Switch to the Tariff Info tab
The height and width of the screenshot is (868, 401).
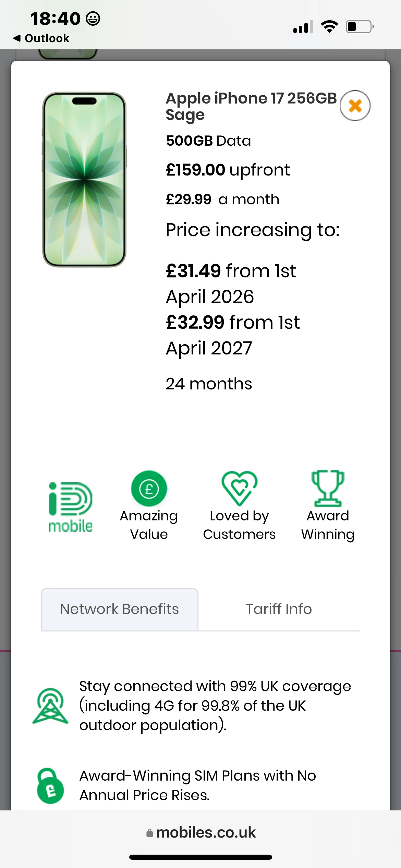click(x=279, y=609)
